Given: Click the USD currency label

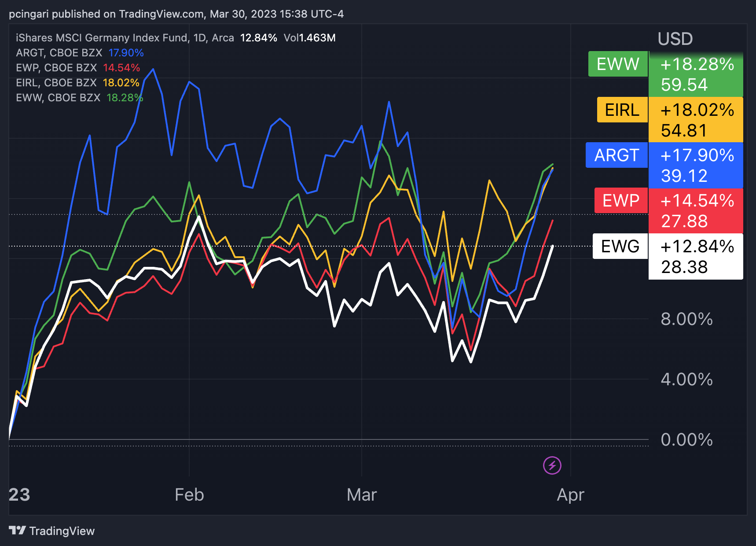Looking at the screenshot, I should pos(675,39).
